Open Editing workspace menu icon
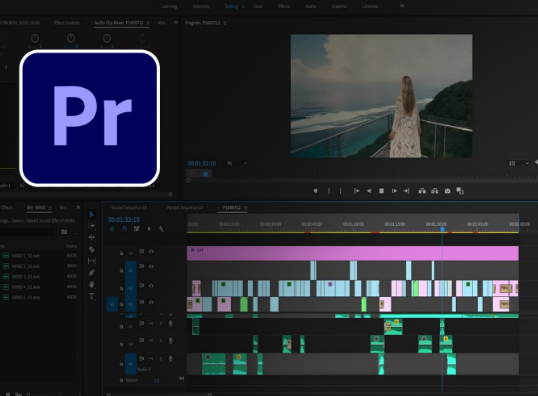 (243, 6)
